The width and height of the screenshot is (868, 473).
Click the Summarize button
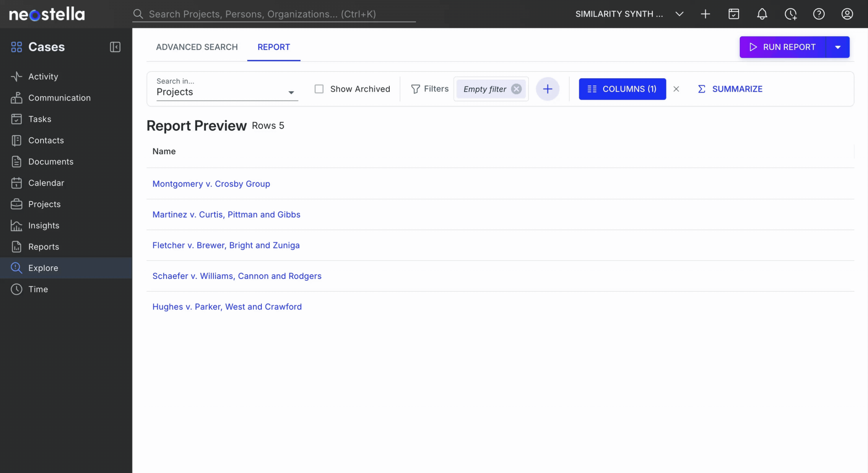[730, 89]
